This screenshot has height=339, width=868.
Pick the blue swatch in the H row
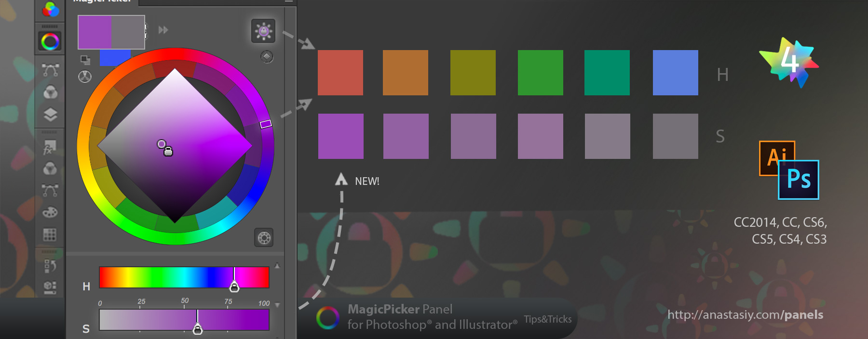676,73
